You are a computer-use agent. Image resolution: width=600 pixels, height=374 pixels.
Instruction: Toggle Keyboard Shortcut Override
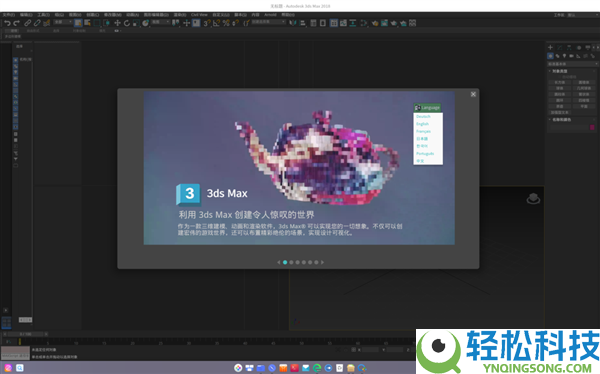point(196,23)
